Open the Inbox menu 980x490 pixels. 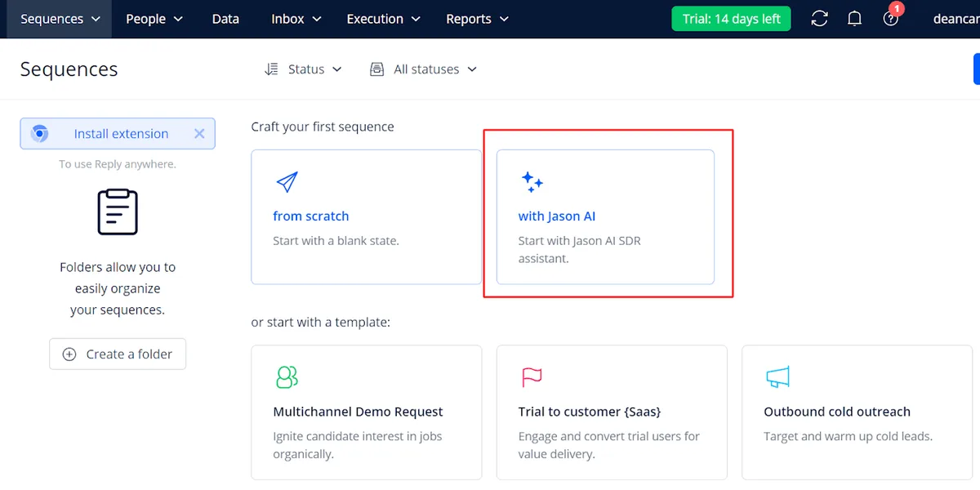[x=296, y=19]
